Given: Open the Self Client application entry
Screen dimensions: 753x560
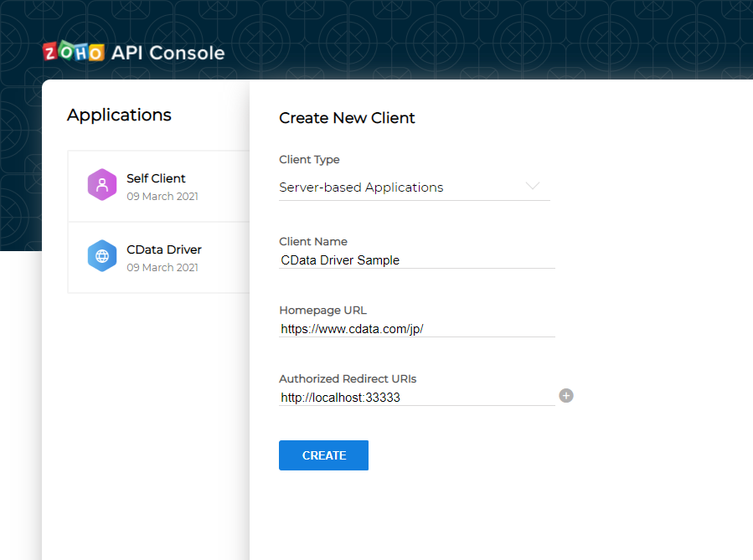Looking at the screenshot, I should coord(159,186).
